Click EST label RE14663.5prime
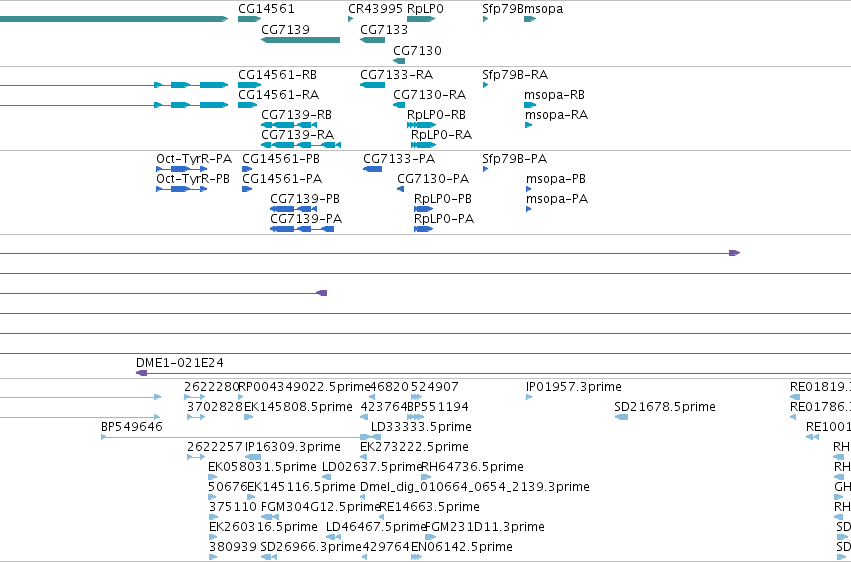This screenshot has height=562, width=851. (429, 507)
